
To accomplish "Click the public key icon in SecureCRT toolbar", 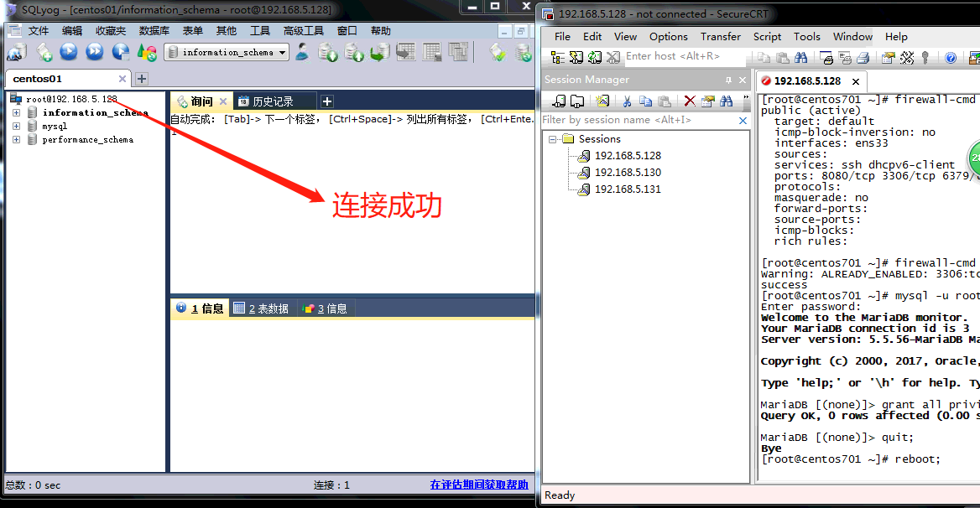I will [925, 58].
